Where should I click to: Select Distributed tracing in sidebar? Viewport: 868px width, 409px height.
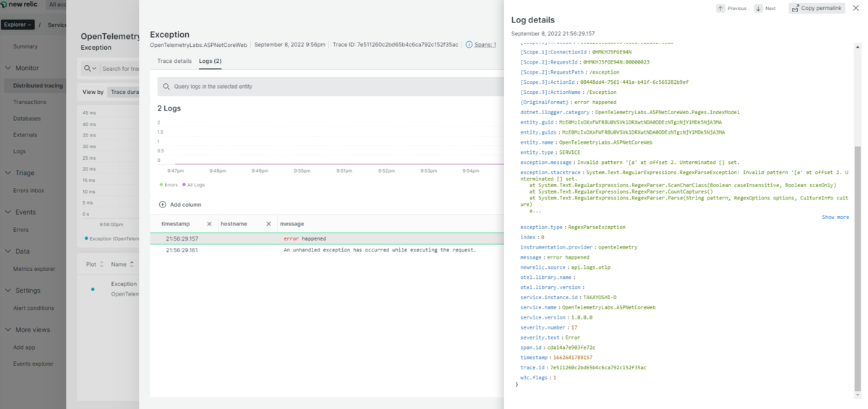click(38, 85)
